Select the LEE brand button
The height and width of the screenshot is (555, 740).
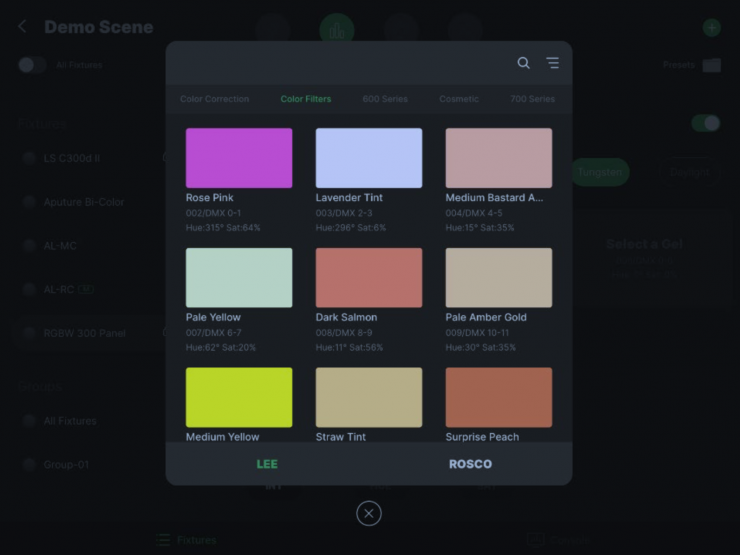coord(267,464)
